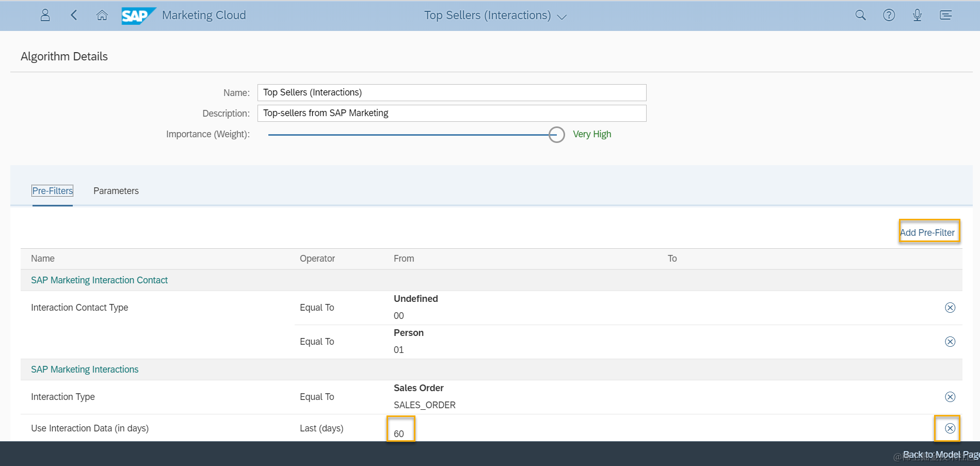The width and height of the screenshot is (980, 466).
Task: Open the search magnifier icon
Action: [x=860, y=15]
